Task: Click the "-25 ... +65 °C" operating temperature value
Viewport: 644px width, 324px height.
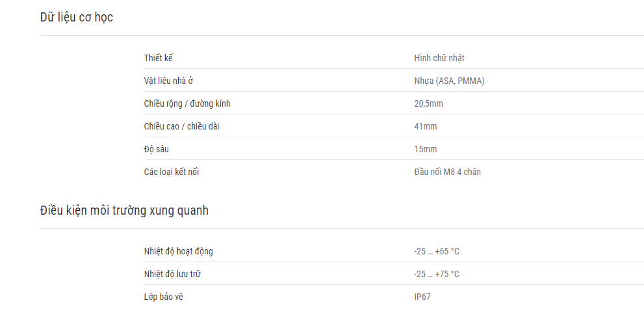Action: tap(437, 251)
